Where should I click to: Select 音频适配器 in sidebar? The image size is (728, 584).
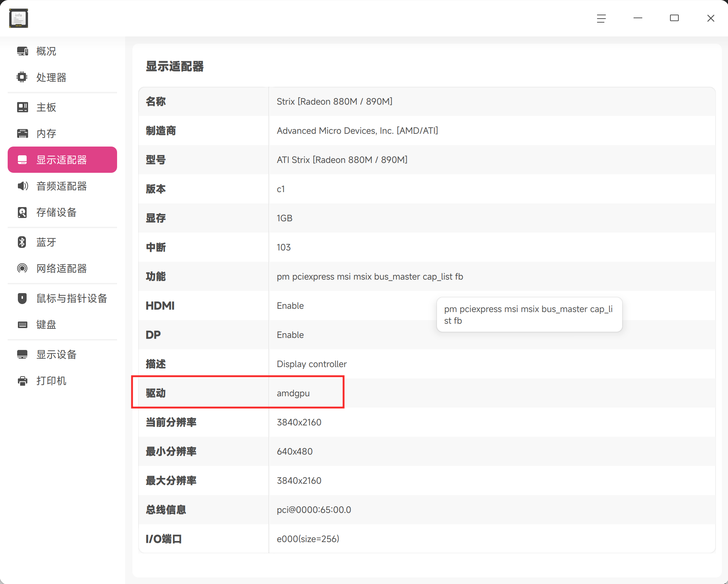[x=62, y=186]
